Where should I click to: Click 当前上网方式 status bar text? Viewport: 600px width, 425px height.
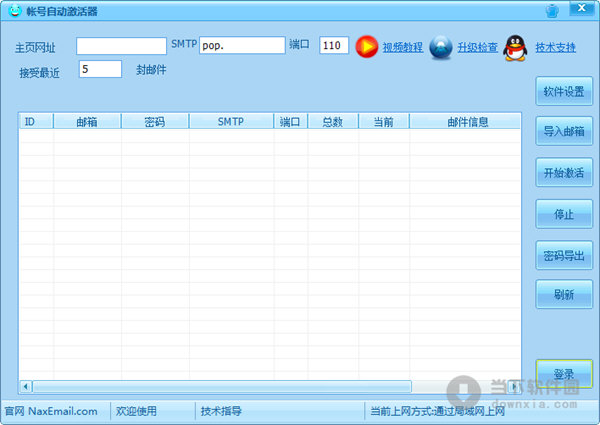tap(437, 411)
